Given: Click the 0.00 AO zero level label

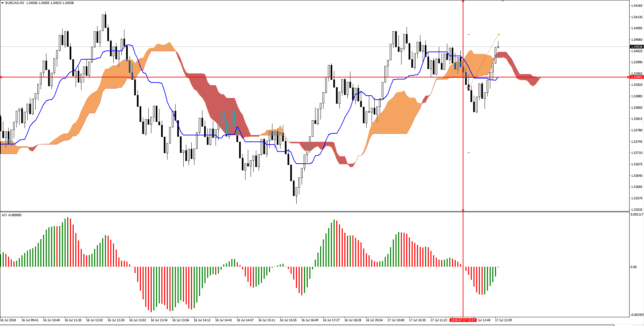Looking at the screenshot, I should 634,267.
